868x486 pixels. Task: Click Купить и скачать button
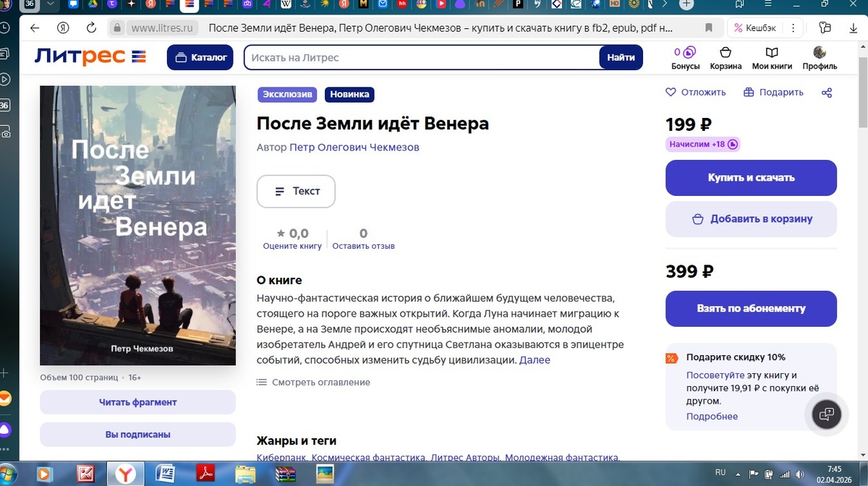[x=751, y=177]
